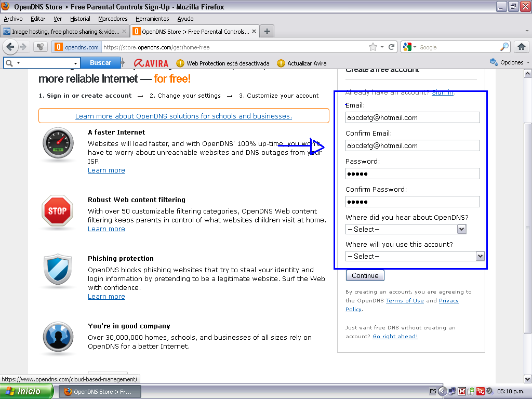Viewport: 532px width, 399px height.
Task: Click the Confirm Password input field
Action: pyautogui.click(x=413, y=202)
